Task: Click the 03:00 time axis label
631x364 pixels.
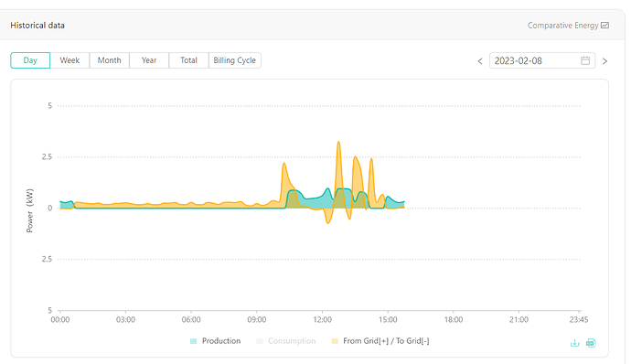Action: coord(125,320)
